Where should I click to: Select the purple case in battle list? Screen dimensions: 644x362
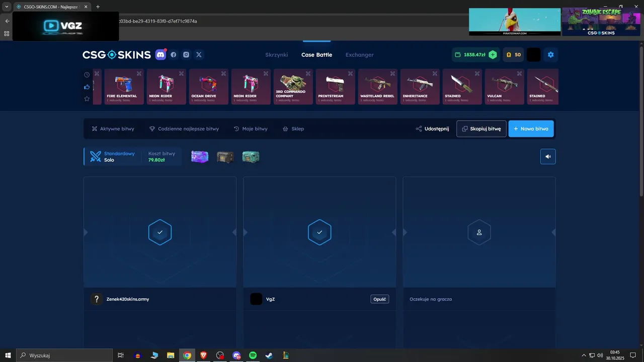(x=200, y=156)
